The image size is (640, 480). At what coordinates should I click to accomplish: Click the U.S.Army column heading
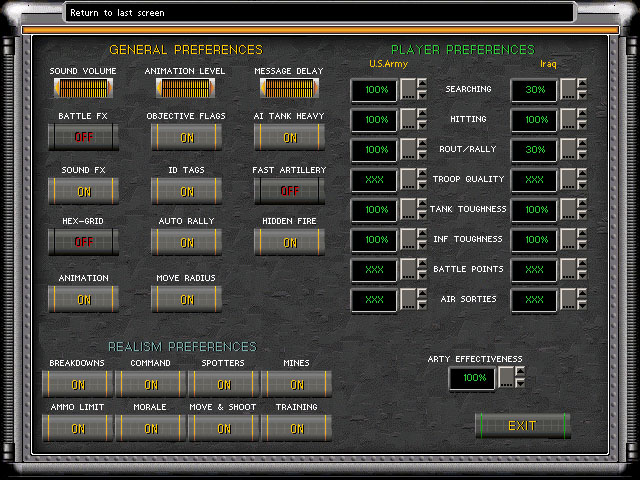[388, 64]
